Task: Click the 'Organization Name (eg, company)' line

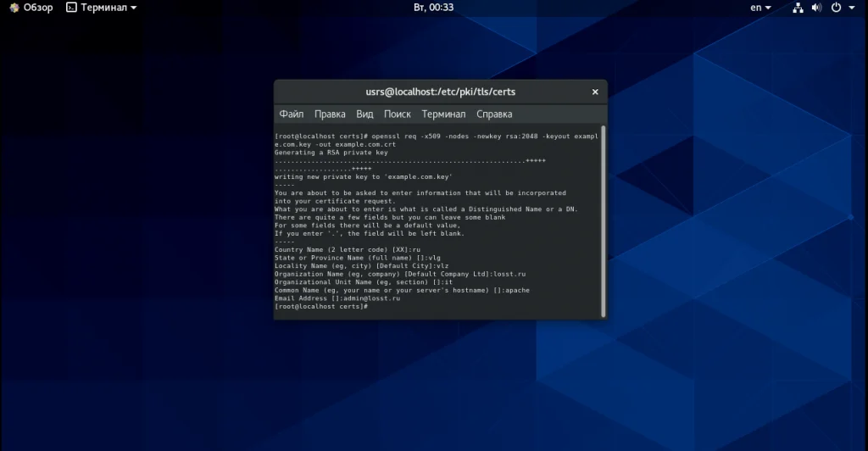Action: pos(400,274)
